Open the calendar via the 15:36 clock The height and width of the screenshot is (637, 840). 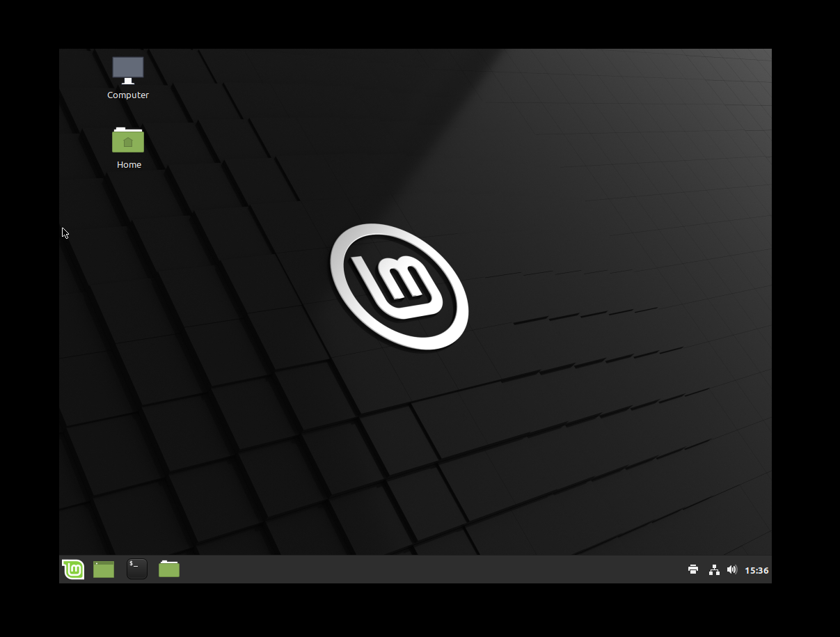(x=756, y=570)
